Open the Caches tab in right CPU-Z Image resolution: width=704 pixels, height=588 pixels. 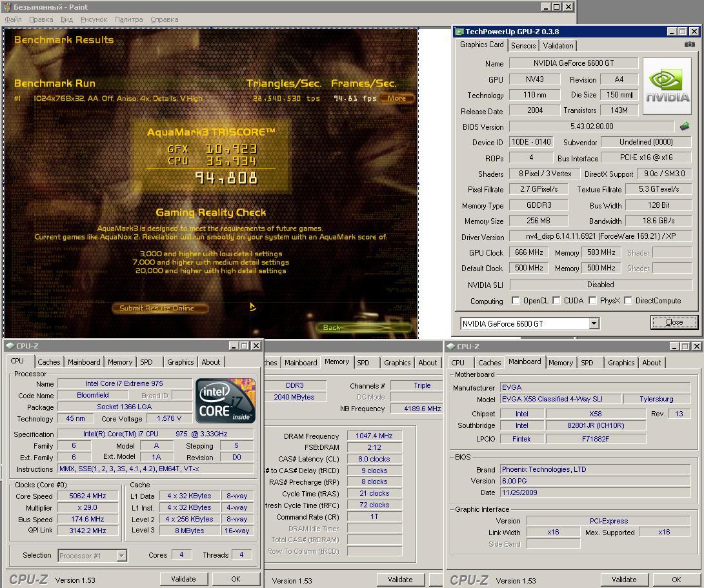click(x=489, y=363)
